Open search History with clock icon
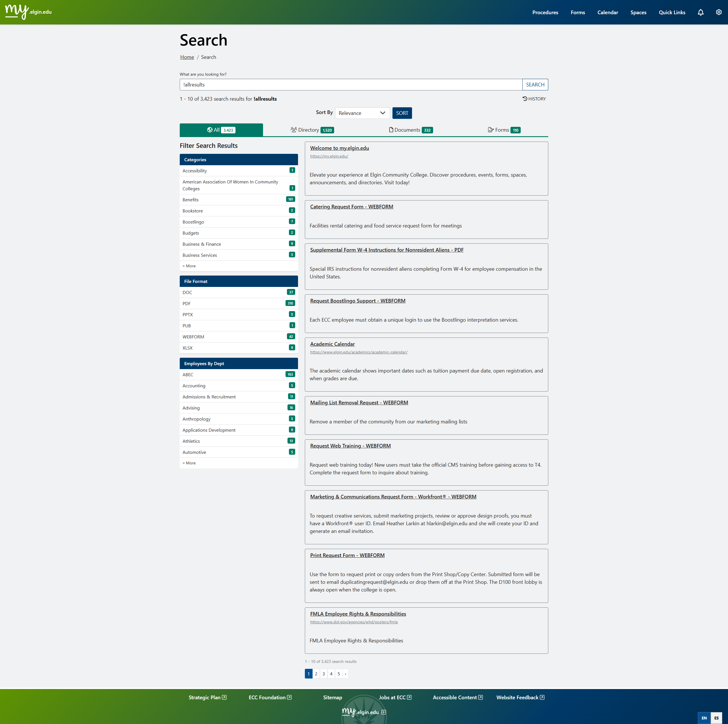The image size is (728, 724). (x=534, y=99)
